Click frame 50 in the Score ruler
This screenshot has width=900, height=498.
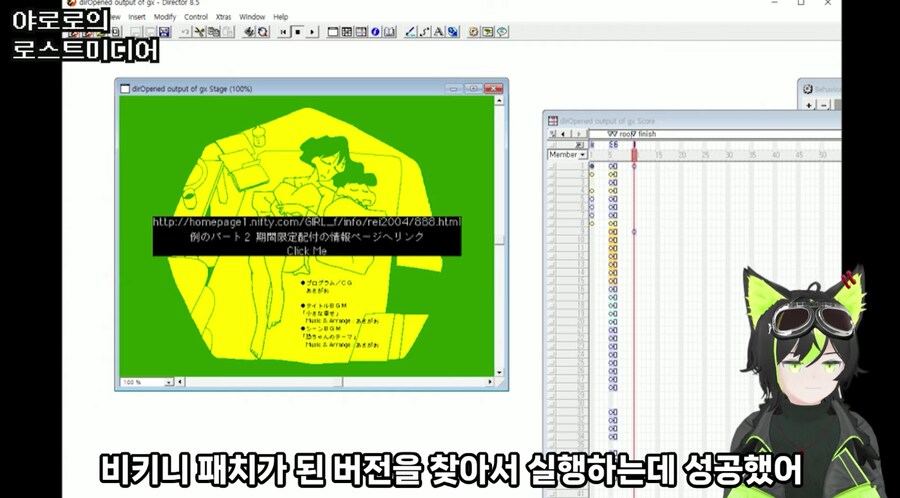823,155
